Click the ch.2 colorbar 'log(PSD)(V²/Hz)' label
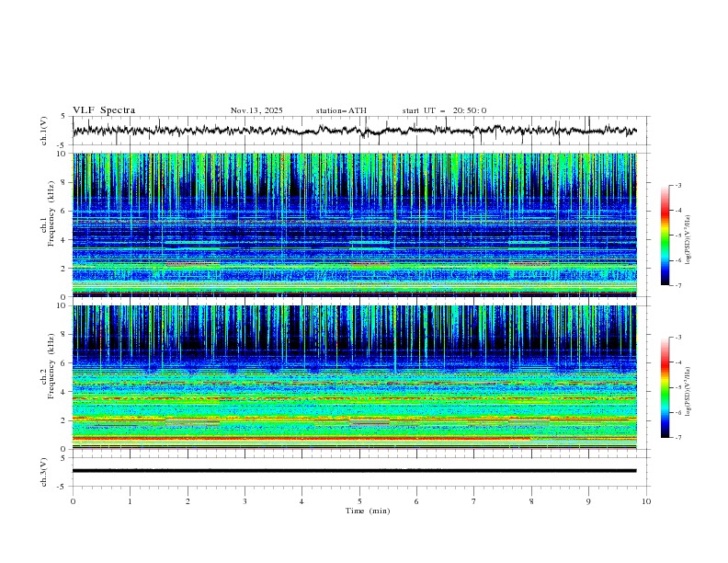Viewport: 728px width, 563px height. pyautogui.click(x=688, y=392)
